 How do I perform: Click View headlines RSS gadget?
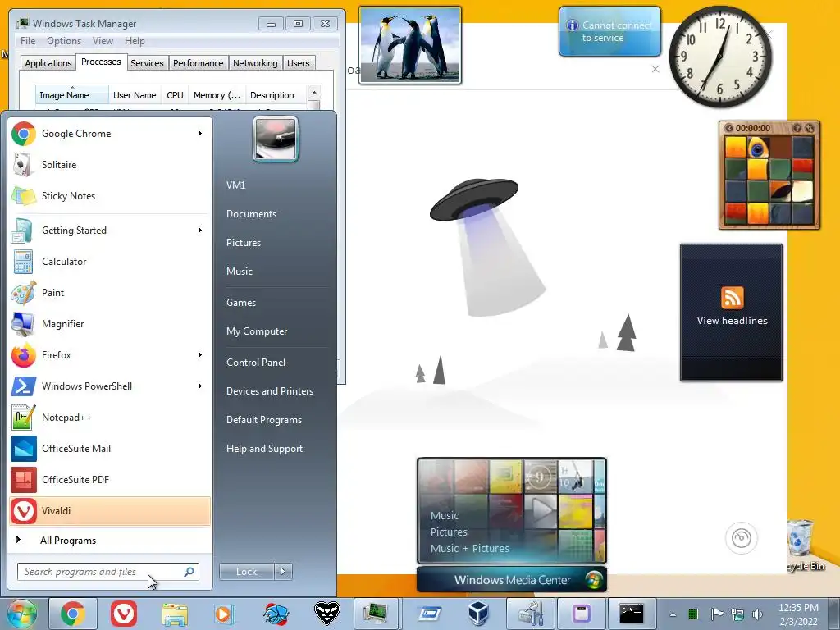click(731, 313)
